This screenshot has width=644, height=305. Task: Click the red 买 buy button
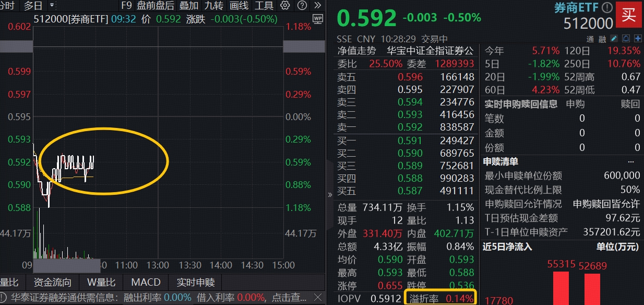[x=629, y=15]
